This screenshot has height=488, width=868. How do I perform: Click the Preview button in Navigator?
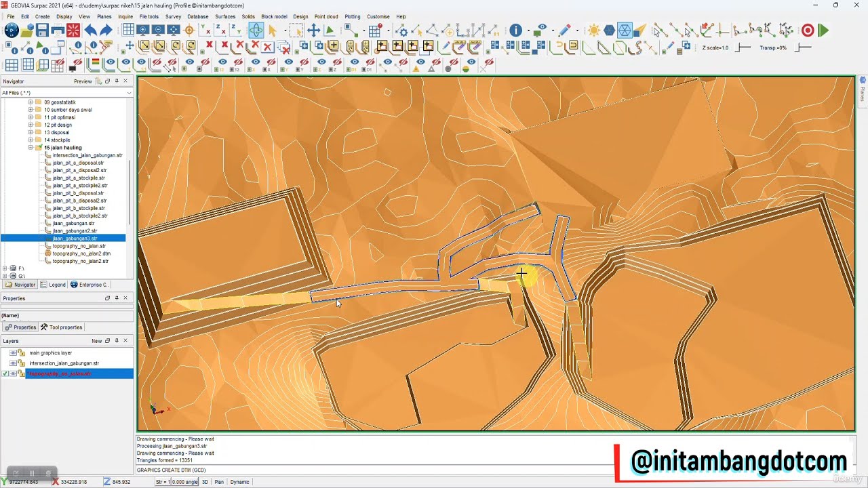(x=83, y=81)
